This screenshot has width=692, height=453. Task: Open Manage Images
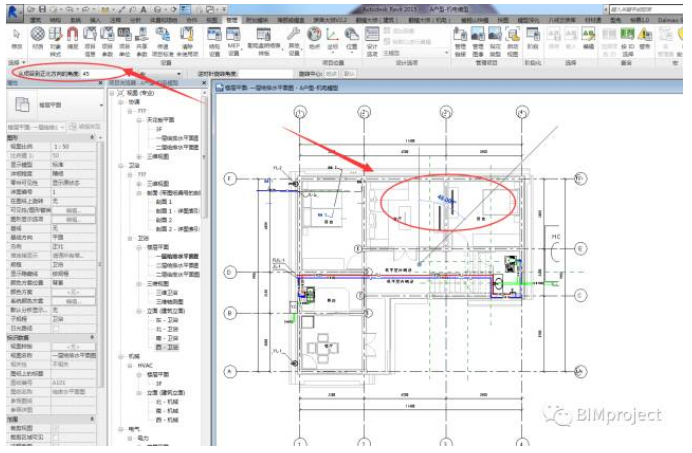[478, 41]
